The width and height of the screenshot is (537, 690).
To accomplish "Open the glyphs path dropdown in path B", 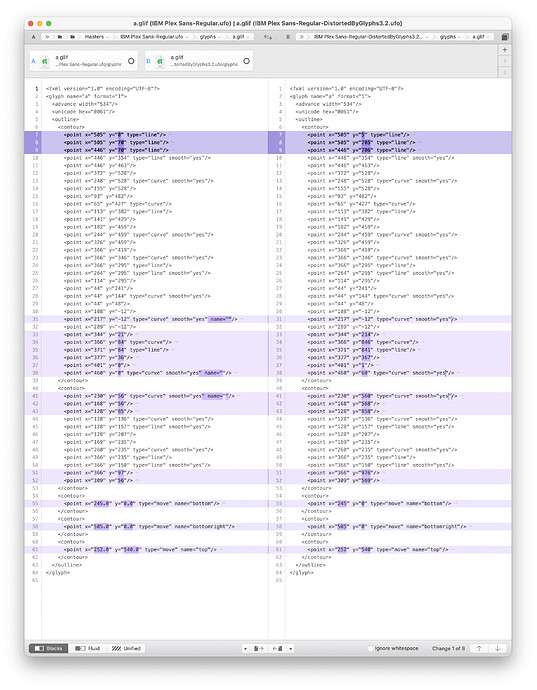I will 450,37.
